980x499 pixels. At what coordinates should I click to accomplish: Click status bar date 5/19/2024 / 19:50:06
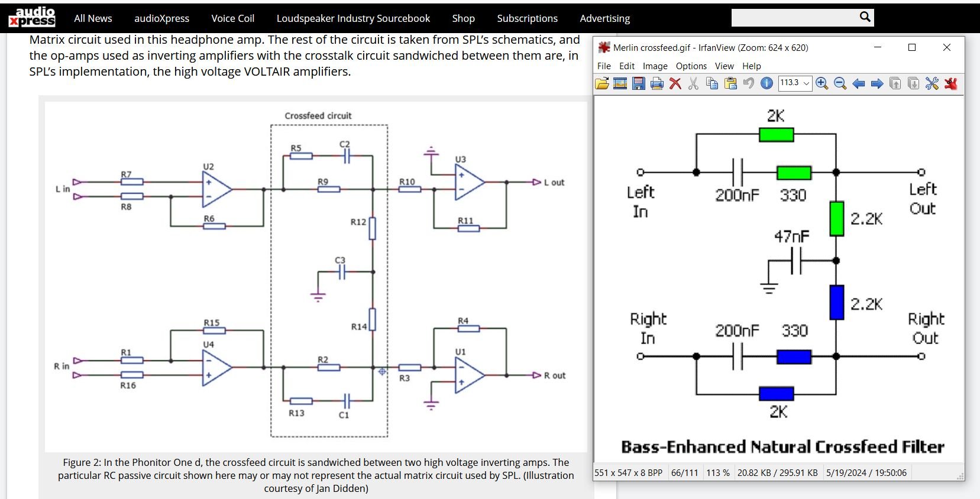[x=866, y=473]
